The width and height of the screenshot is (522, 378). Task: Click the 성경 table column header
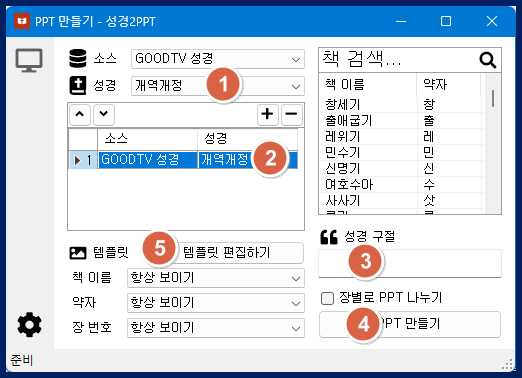[248, 138]
